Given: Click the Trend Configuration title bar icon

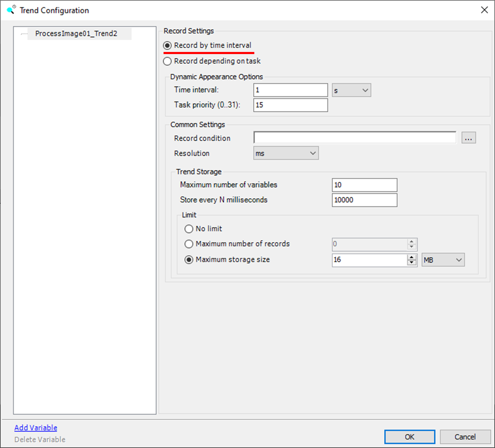Looking at the screenshot, I should click(11, 10).
